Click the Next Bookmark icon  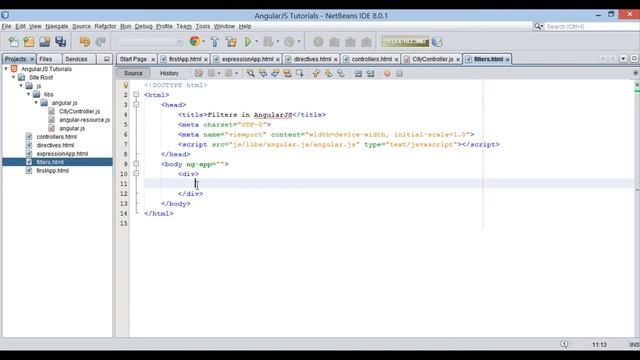tap(328, 73)
